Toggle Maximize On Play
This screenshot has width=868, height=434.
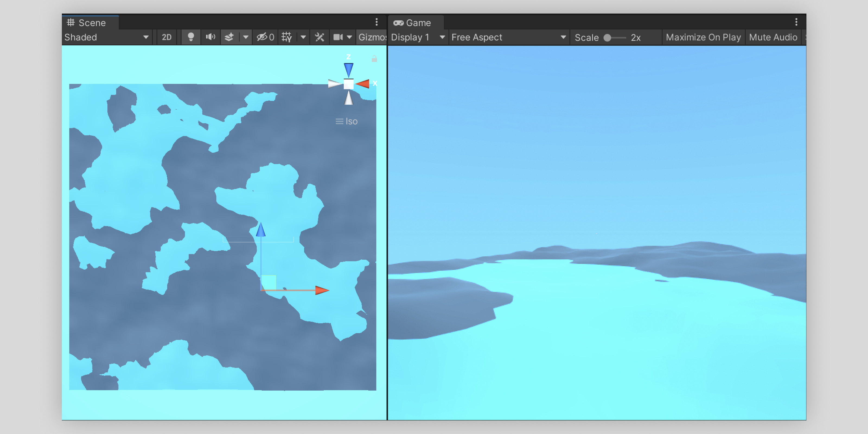703,37
